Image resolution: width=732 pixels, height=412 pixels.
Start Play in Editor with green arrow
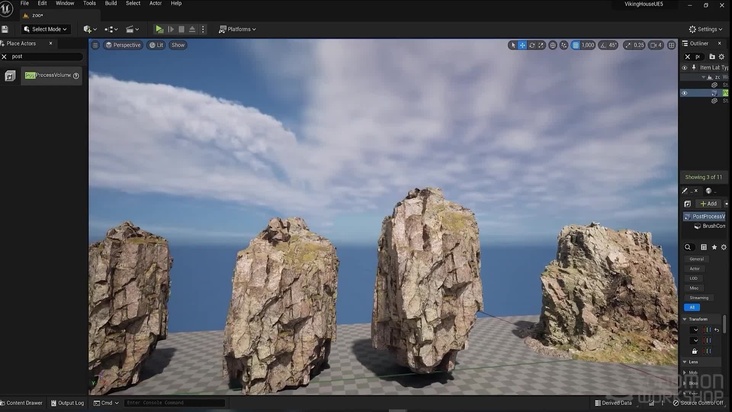[x=159, y=29]
